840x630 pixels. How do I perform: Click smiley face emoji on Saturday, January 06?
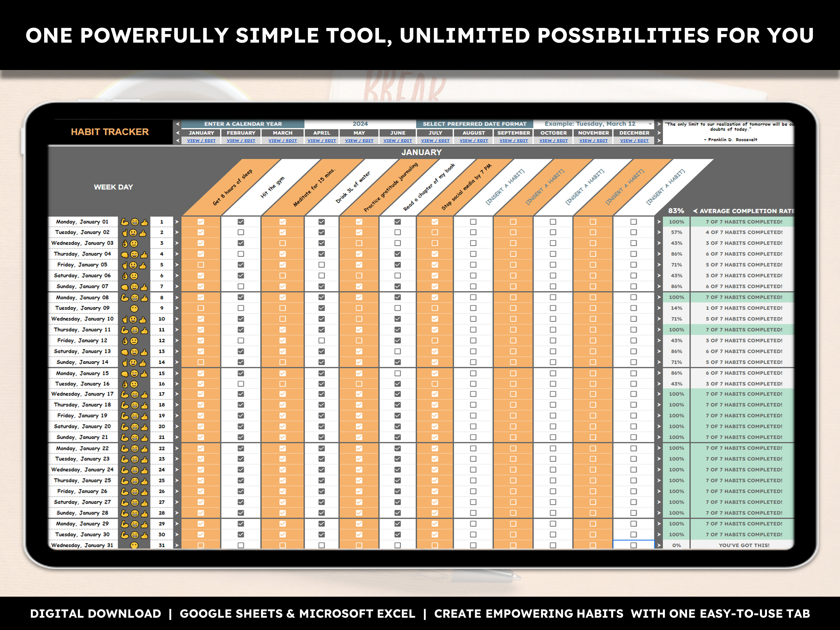134,276
